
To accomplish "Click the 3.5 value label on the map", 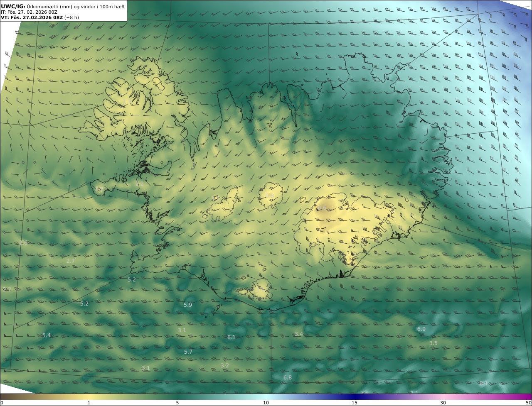I will tap(433, 343).
